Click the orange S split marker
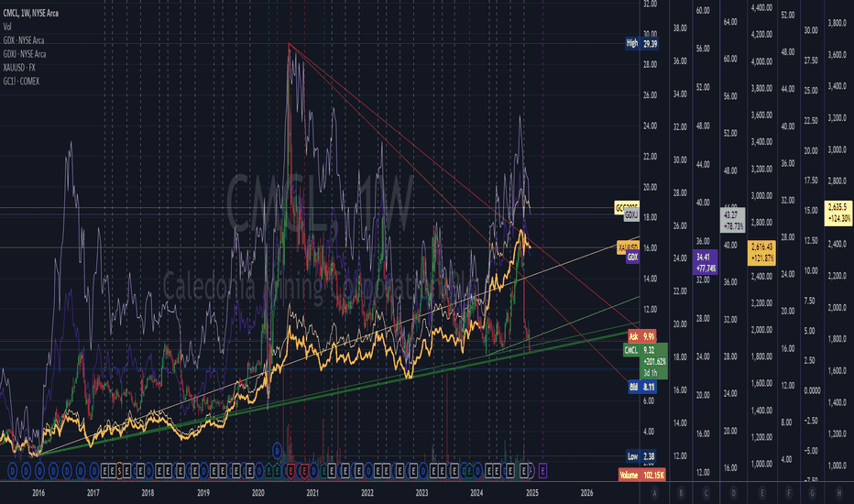The height and width of the screenshot is (504, 854). [119, 471]
